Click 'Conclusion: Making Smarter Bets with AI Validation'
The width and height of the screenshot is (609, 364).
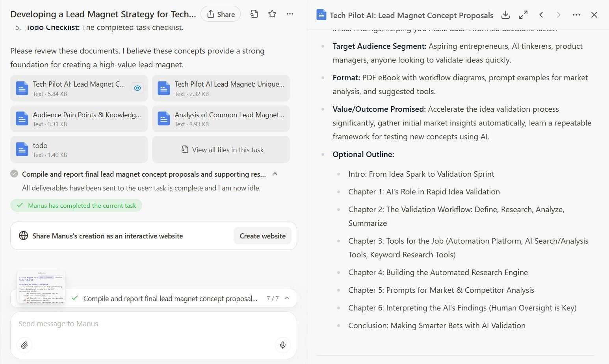click(x=437, y=325)
